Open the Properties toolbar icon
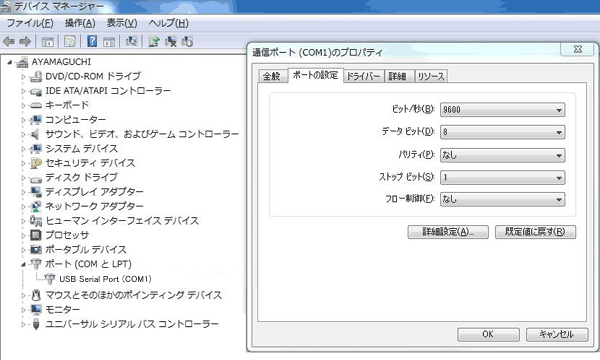Image resolution: width=600 pixels, height=360 pixels. pyautogui.click(x=70, y=41)
